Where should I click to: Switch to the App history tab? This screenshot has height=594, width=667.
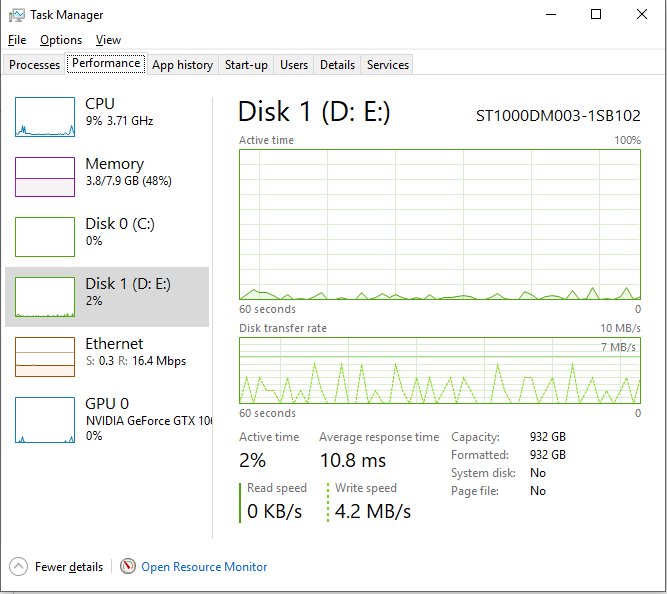pos(182,65)
